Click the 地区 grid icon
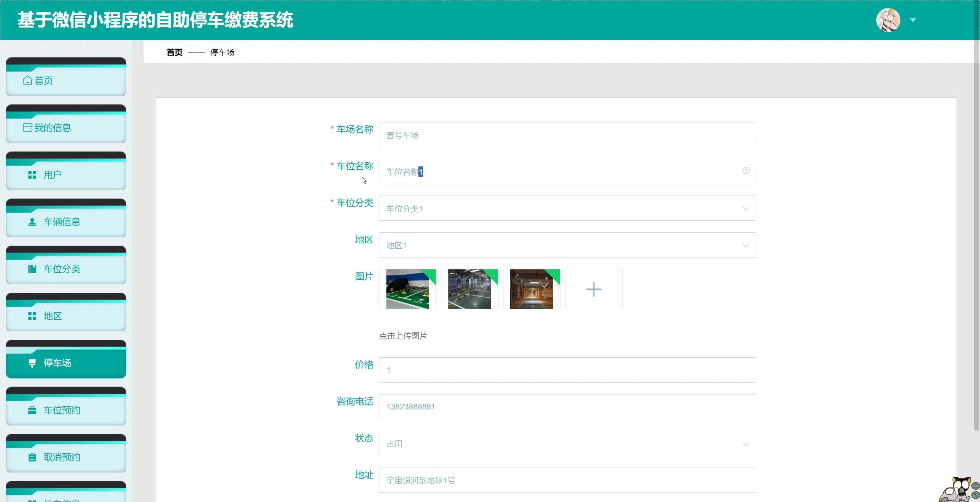Viewport: 980px width, 502px height. (32, 316)
